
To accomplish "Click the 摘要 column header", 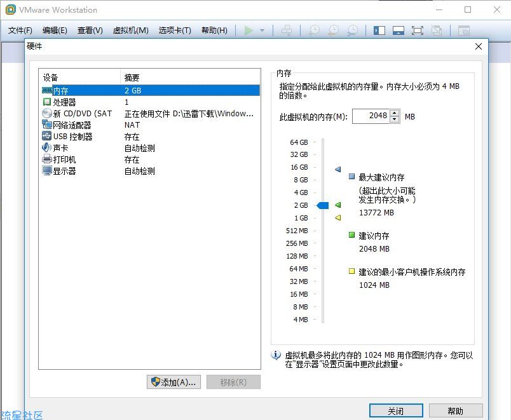I will click(x=190, y=78).
